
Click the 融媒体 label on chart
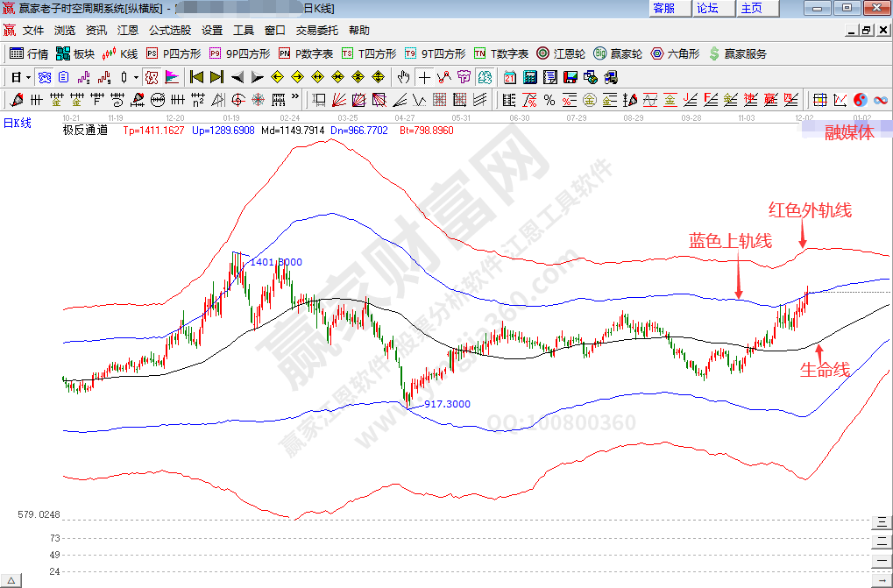click(849, 132)
